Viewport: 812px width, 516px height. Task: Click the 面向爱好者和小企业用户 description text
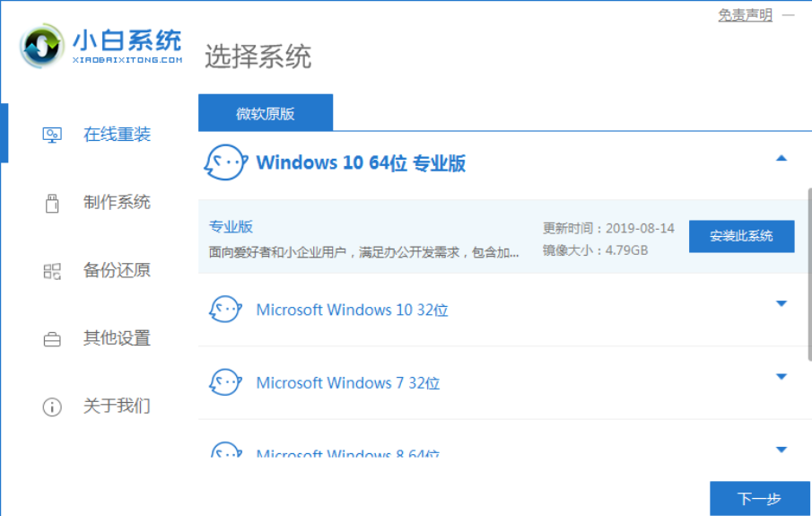point(363,252)
